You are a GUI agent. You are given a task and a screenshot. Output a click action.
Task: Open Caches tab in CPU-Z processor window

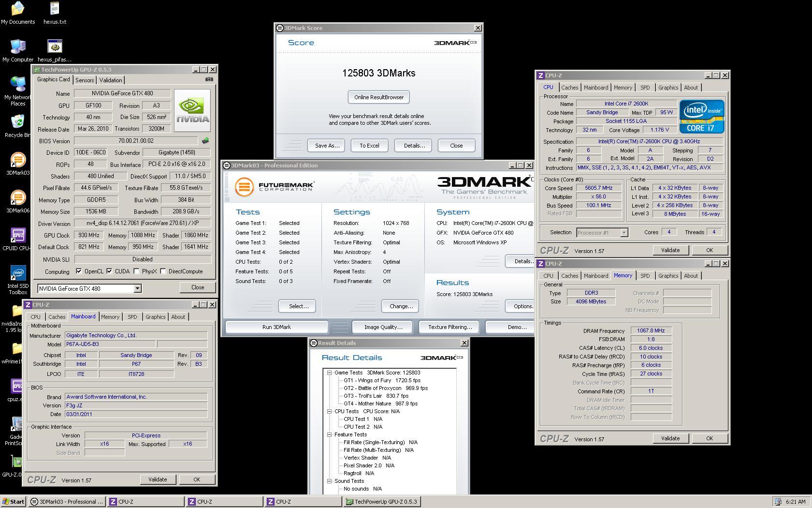(x=569, y=88)
